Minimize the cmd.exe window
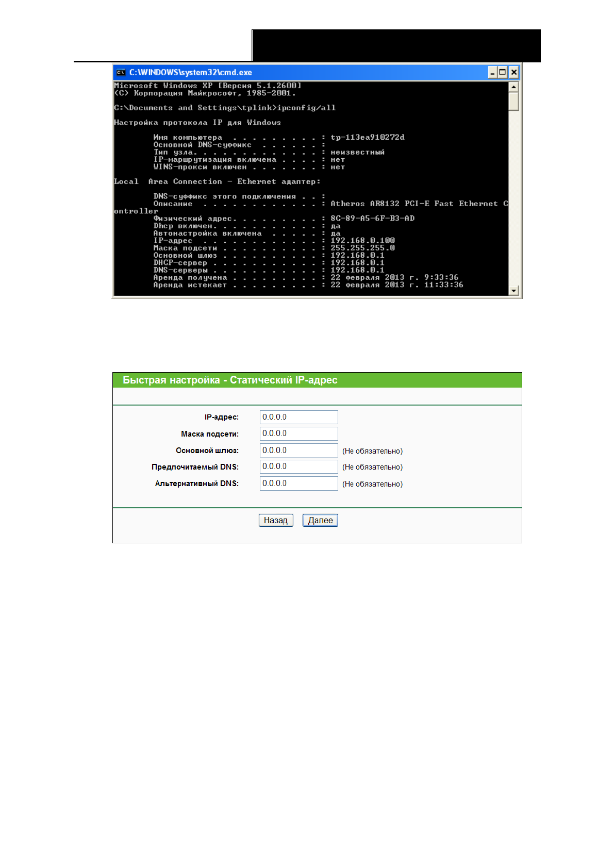The height and width of the screenshot is (868, 614). click(492, 73)
